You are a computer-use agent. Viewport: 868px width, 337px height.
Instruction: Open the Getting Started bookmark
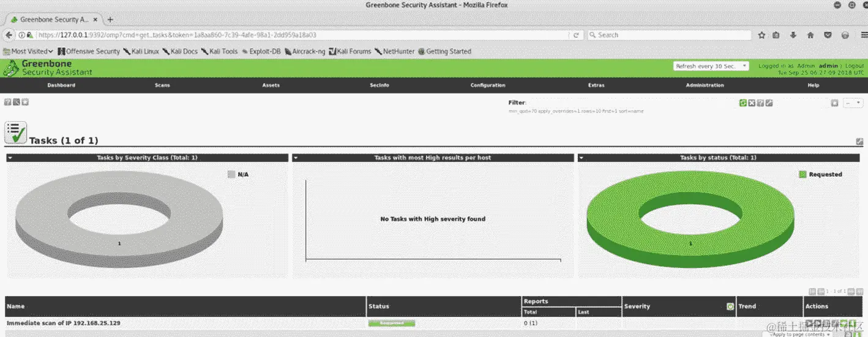point(444,51)
